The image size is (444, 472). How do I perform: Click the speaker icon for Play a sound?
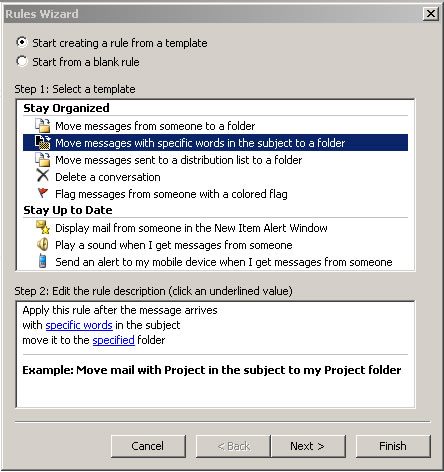(43, 244)
